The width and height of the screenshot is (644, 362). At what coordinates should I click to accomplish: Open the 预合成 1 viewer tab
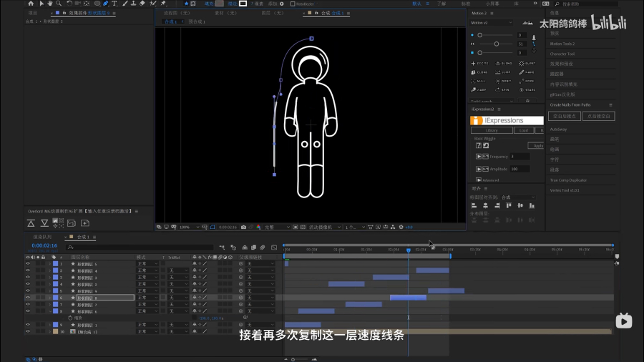[x=197, y=21]
